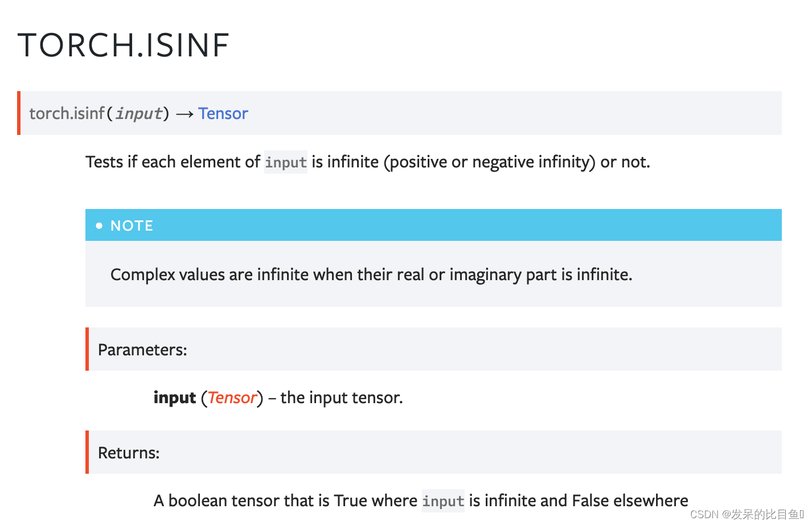Image resolution: width=812 pixels, height=525 pixels.
Task: Click the 'Tests if each element' sentence
Action: pyautogui.click(x=368, y=162)
